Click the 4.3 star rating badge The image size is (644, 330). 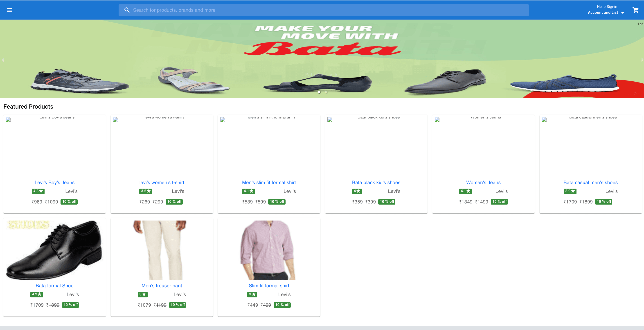coord(38,191)
